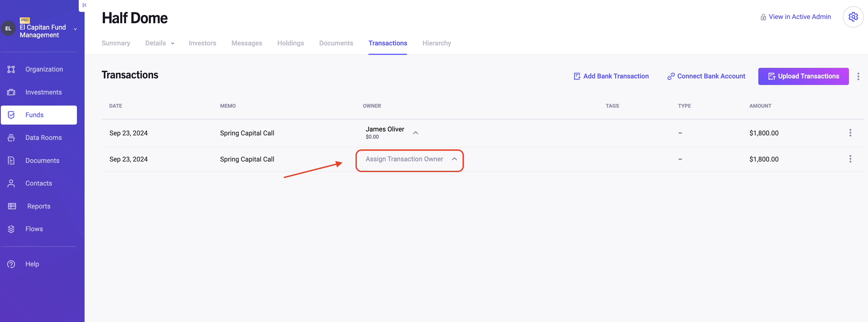
Task: Open the Transactions header three-dot menu
Action: pyautogui.click(x=858, y=76)
